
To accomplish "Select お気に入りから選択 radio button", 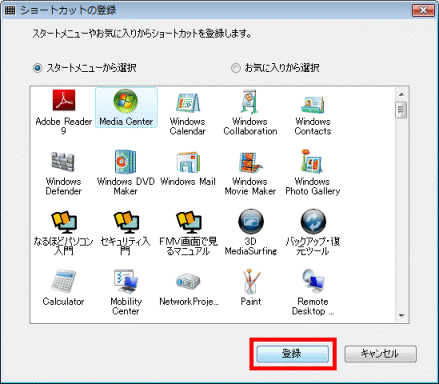I will [x=236, y=68].
